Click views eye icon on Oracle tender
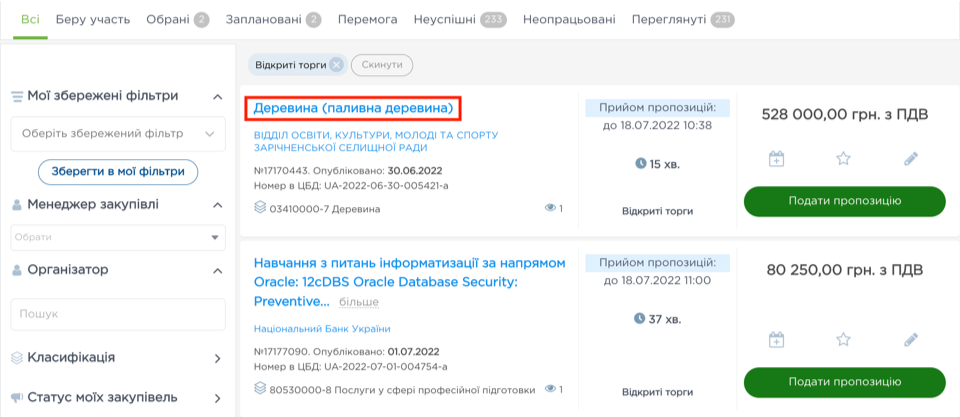Screen dimensions: 960x417 pos(549,389)
